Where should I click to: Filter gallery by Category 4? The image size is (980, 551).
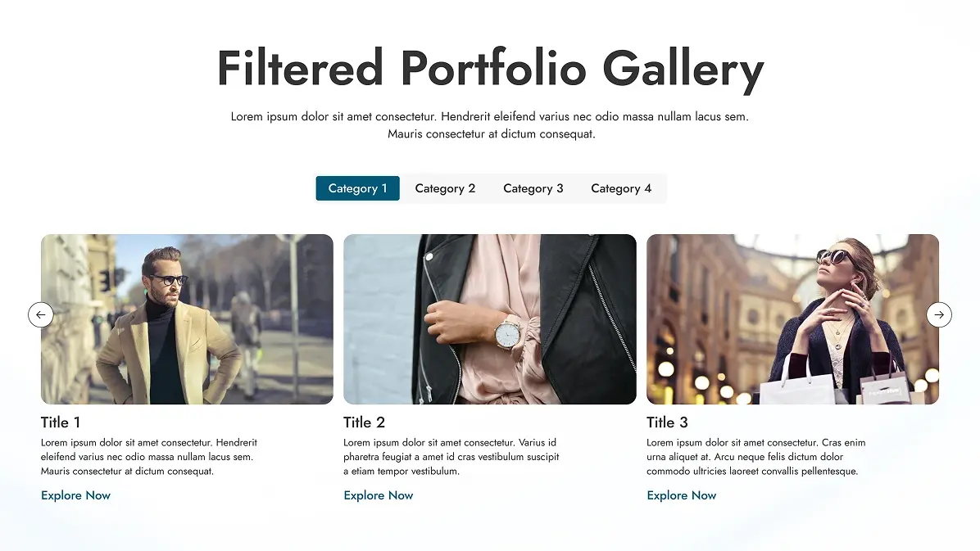pos(622,187)
